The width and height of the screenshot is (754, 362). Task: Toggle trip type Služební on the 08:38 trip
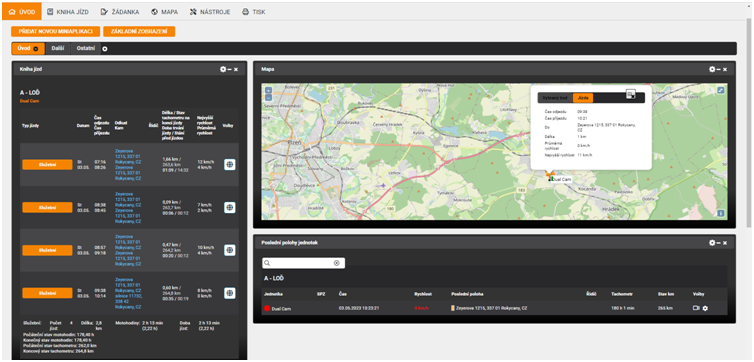(47, 207)
